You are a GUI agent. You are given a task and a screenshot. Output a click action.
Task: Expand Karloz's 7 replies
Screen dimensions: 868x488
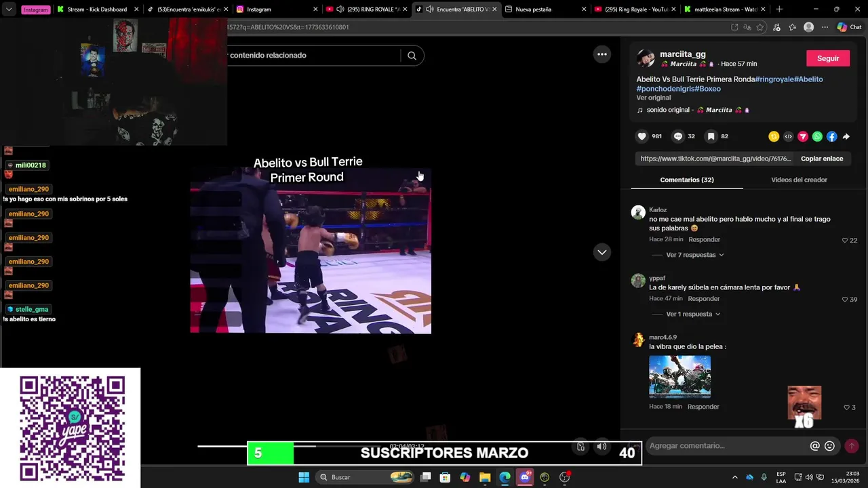(x=695, y=255)
